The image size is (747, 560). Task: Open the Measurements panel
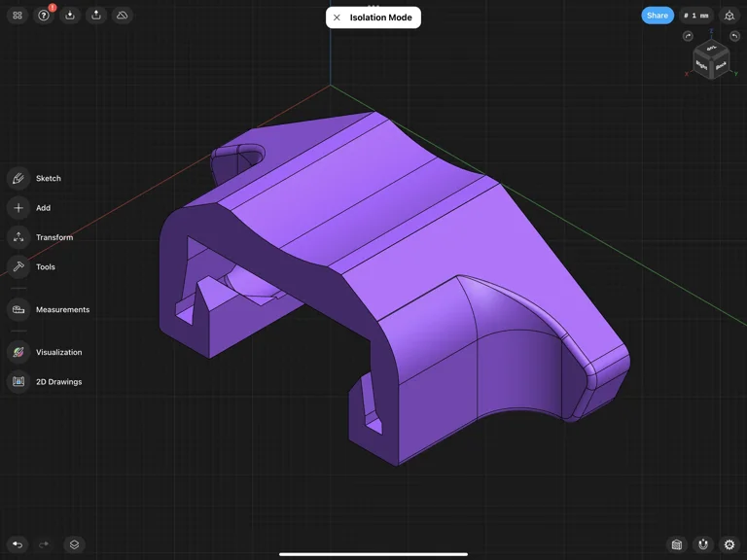tap(18, 309)
